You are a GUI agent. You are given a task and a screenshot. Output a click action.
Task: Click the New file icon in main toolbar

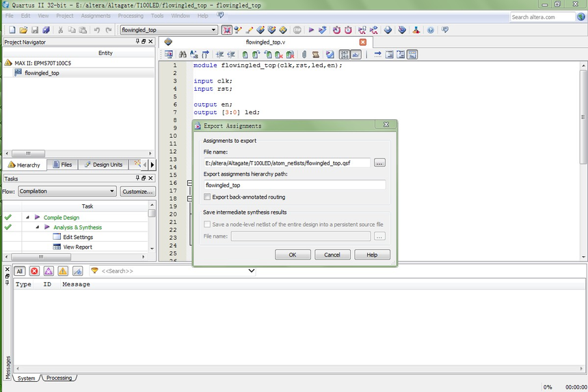click(12, 30)
